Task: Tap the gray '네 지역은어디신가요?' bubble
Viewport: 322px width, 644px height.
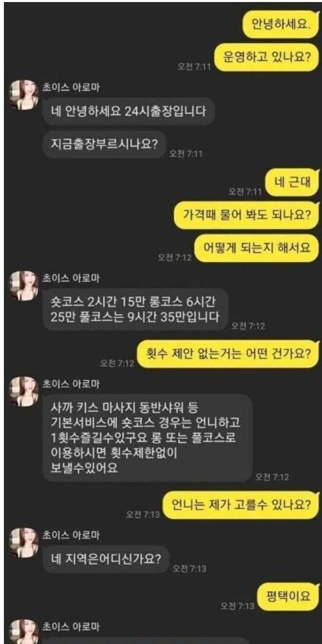Action: pyautogui.click(x=106, y=558)
